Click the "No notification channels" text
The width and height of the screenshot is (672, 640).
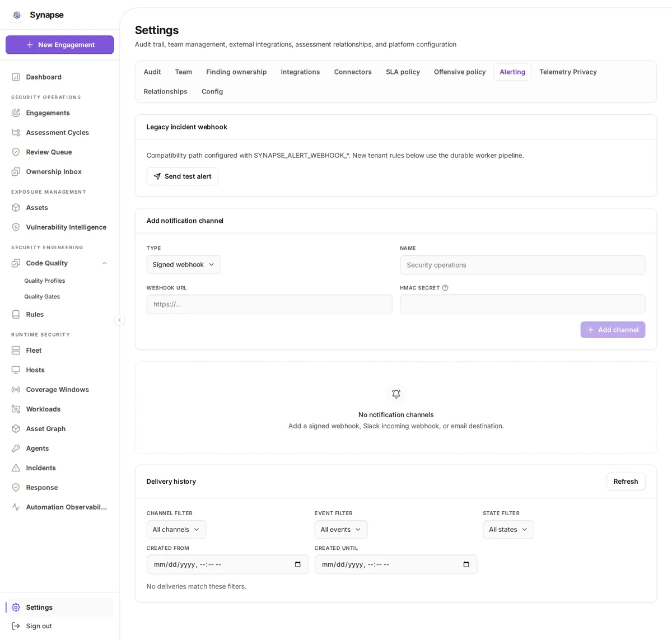pos(396,414)
